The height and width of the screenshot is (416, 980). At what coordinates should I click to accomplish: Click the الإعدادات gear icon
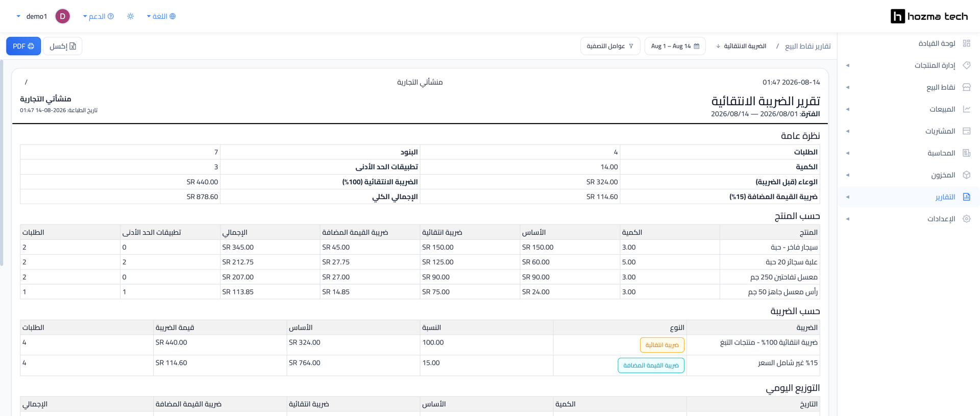coord(966,219)
